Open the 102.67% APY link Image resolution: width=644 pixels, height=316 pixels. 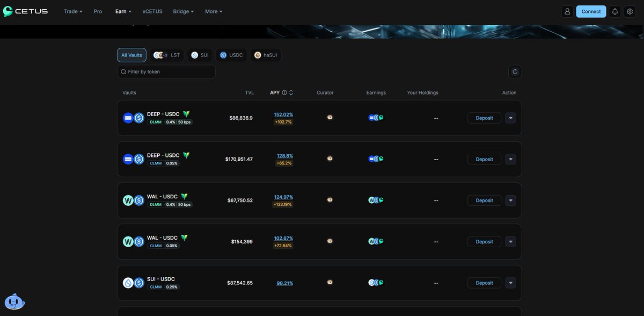coord(283,238)
